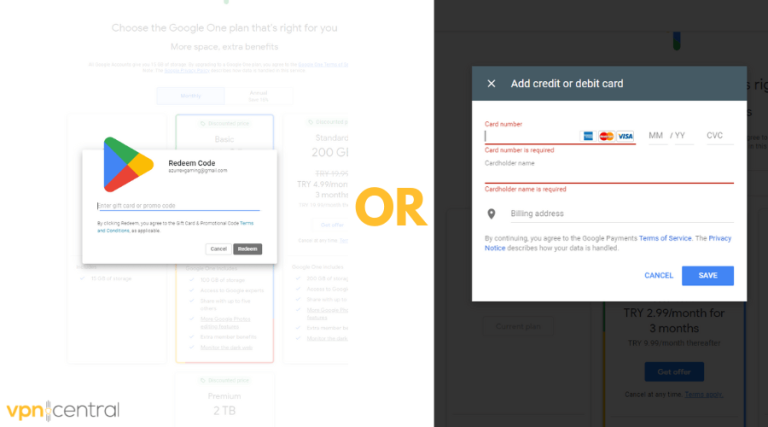Click the vpncentral logo
Screen dimensions: 768x427
61,409
